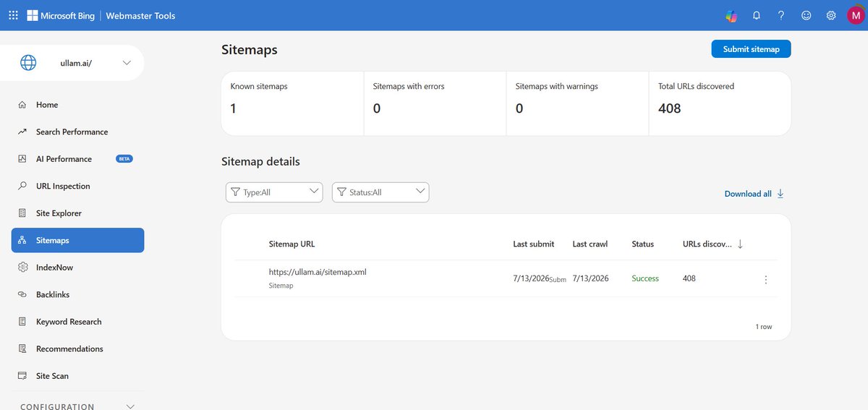Image resolution: width=868 pixels, height=410 pixels.
Task: Click the Status column header
Action: coord(642,244)
